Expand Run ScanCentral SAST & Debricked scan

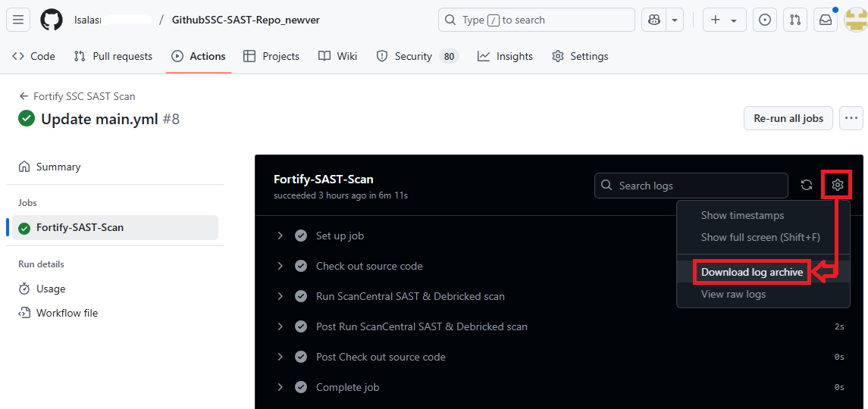280,296
